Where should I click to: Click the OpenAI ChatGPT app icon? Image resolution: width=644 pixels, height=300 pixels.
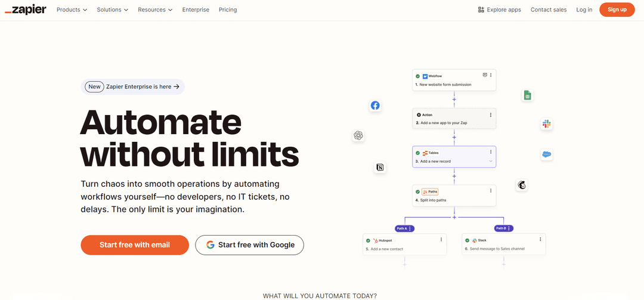(358, 135)
